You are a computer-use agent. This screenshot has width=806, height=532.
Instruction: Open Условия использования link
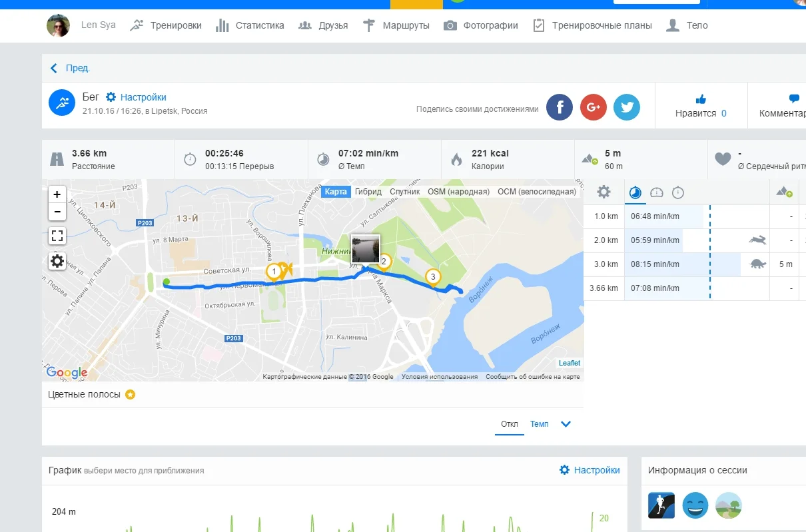click(x=440, y=377)
